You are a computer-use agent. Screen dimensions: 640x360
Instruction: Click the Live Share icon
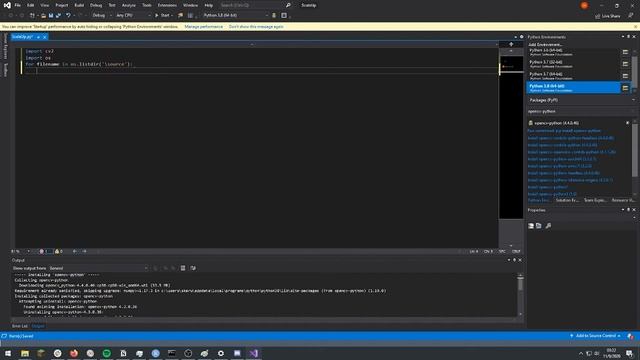point(607,16)
